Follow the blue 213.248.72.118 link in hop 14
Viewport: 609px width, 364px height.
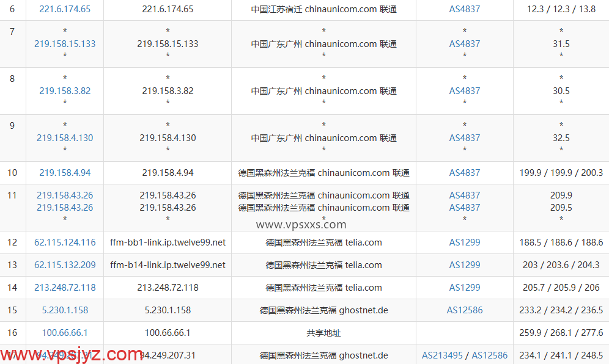(x=65, y=288)
